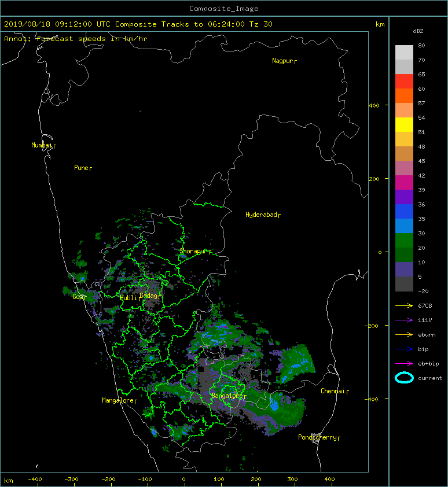Image resolution: width=448 pixels, height=487 pixels.
Task: Click the vertical axis tick label 200
Action: click(374, 179)
